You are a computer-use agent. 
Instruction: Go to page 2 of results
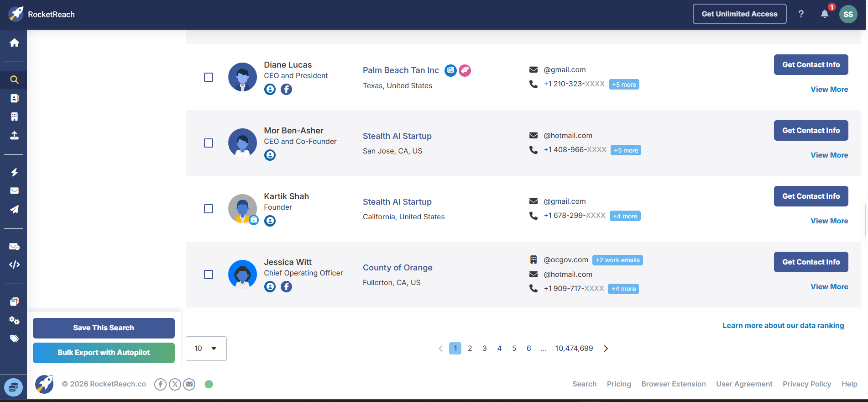click(470, 349)
